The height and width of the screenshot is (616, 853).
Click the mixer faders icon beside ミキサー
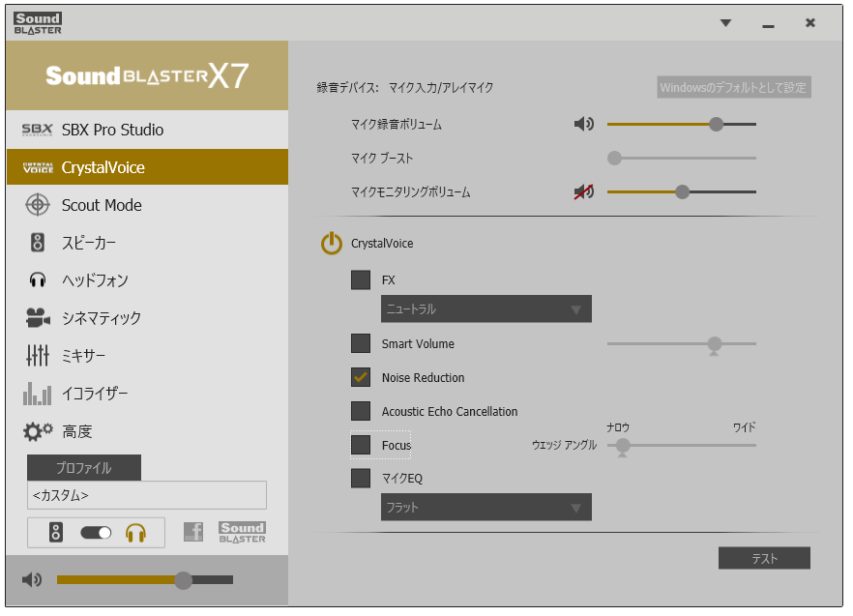pyautogui.click(x=38, y=355)
